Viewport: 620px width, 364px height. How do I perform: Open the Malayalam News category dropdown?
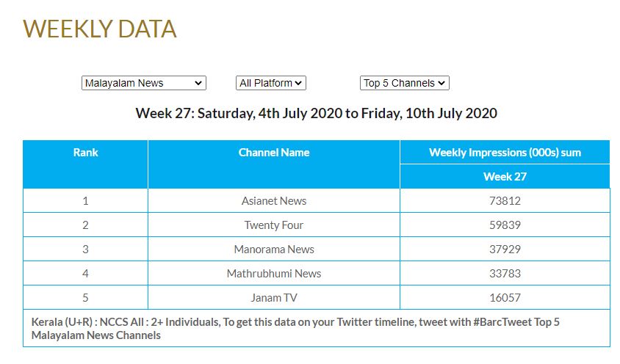click(x=143, y=83)
